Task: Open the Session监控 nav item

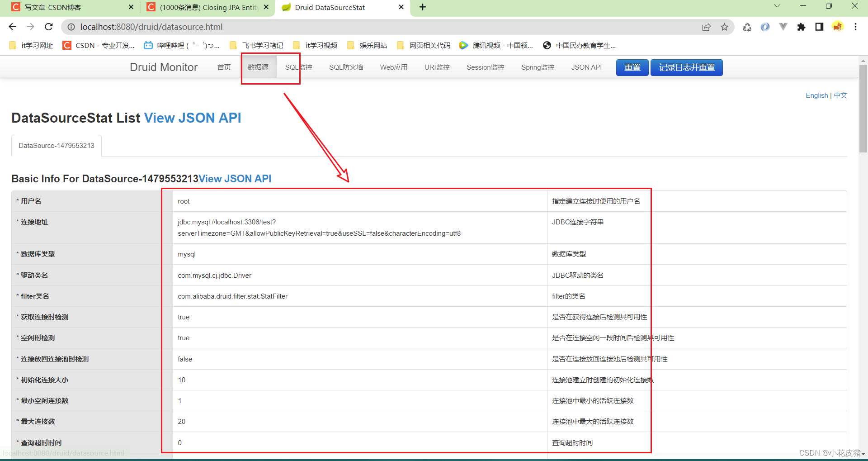Action: point(486,67)
